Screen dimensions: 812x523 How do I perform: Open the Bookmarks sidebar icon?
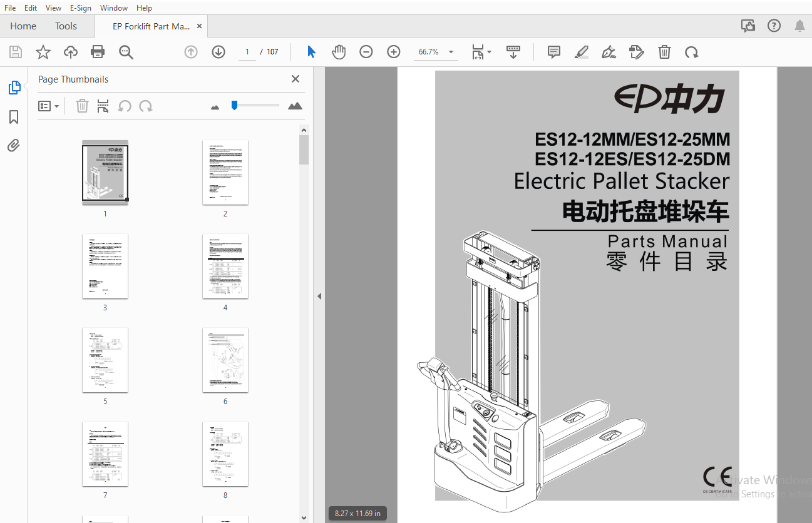coord(14,117)
